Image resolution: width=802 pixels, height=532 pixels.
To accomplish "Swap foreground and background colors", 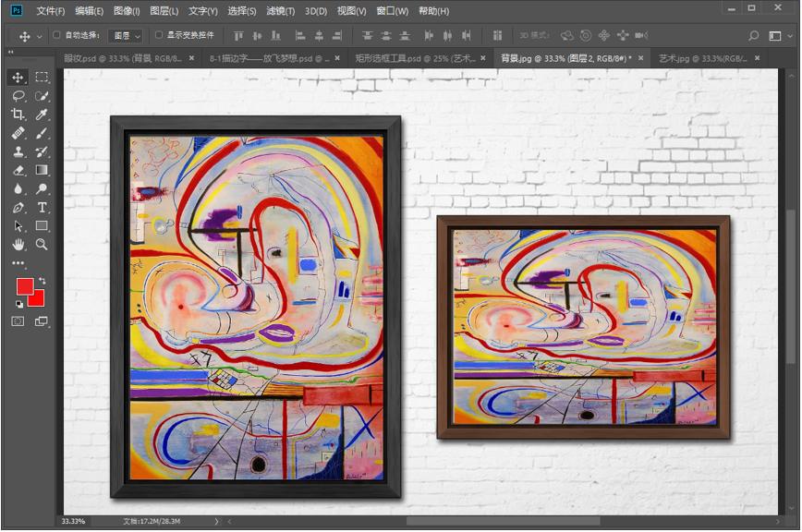I will point(42,281).
